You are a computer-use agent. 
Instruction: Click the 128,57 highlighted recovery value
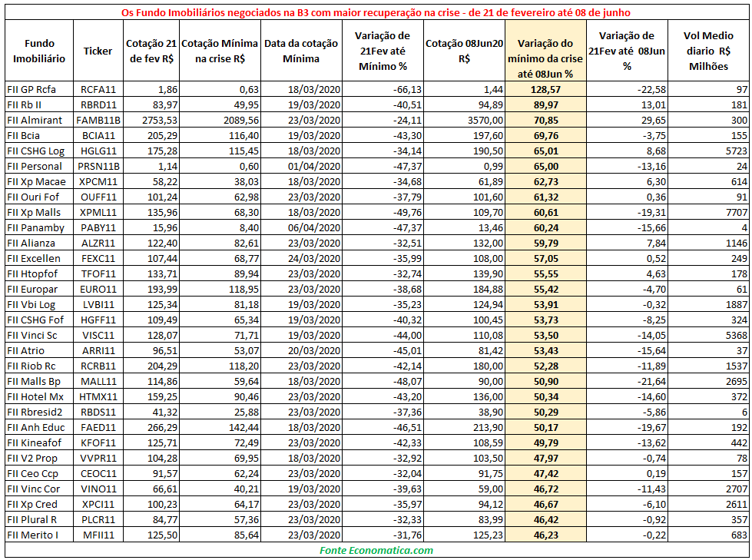545,89
